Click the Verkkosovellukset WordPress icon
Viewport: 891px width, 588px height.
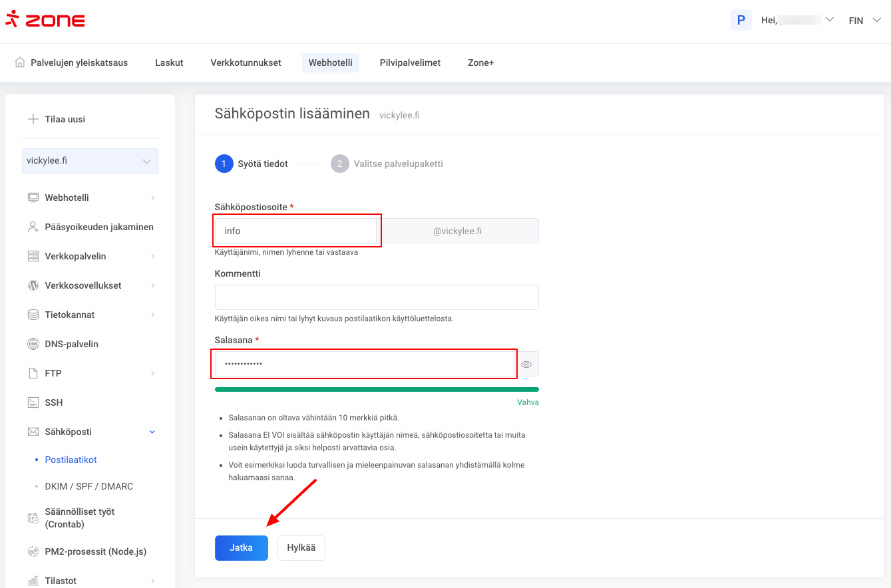(33, 285)
